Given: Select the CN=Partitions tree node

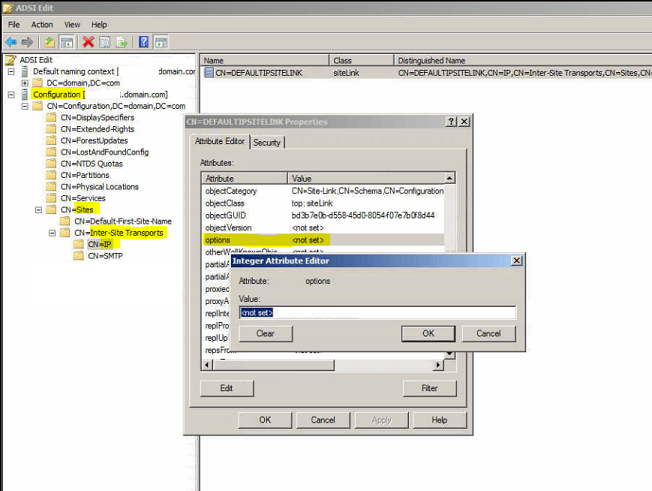Looking at the screenshot, I should coord(85,175).
